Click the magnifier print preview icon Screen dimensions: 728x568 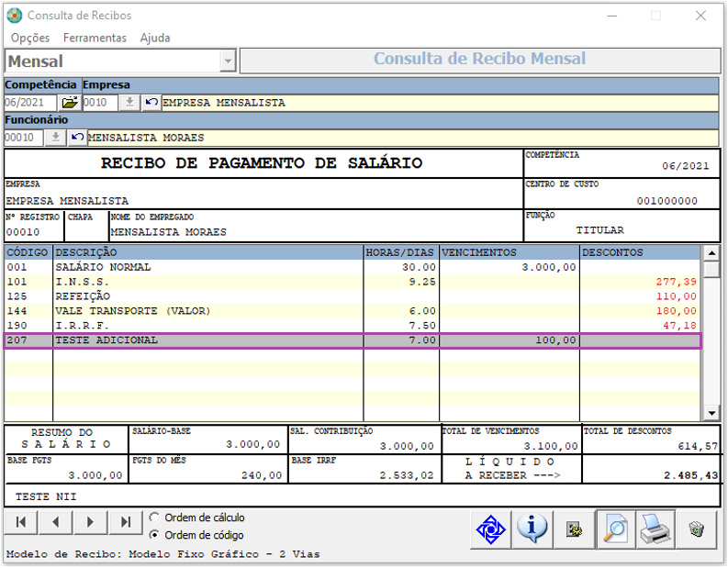point(615,529)
